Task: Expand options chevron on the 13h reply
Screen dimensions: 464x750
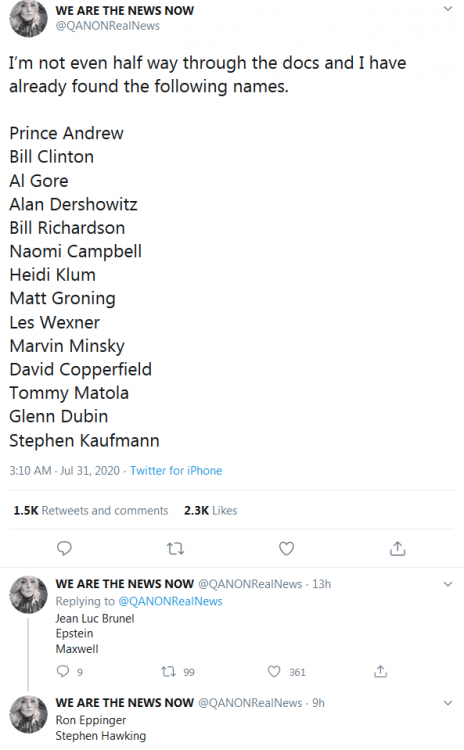Action: point(448,584)
